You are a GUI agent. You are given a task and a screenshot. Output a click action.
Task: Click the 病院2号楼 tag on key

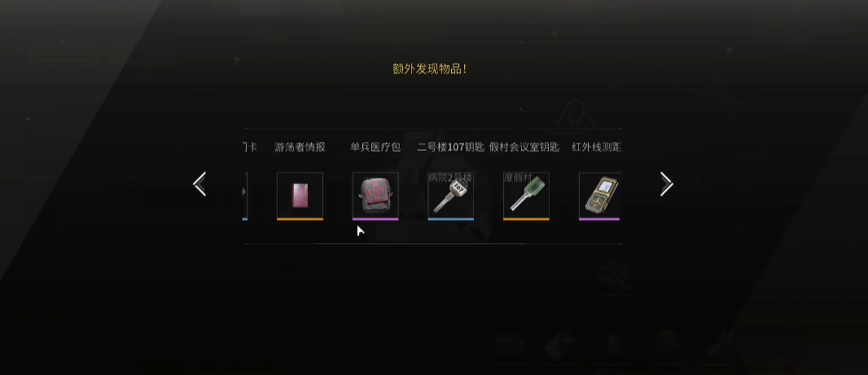[450, 178]
